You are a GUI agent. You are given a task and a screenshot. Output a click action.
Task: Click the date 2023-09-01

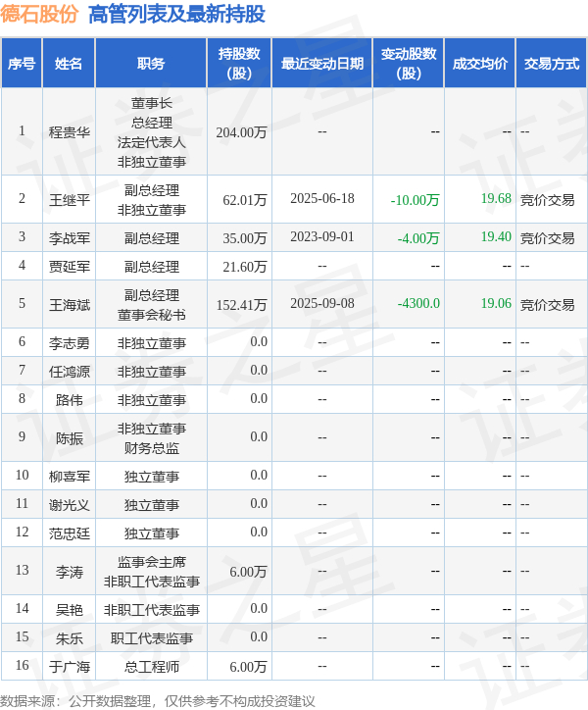click(322, 236)
